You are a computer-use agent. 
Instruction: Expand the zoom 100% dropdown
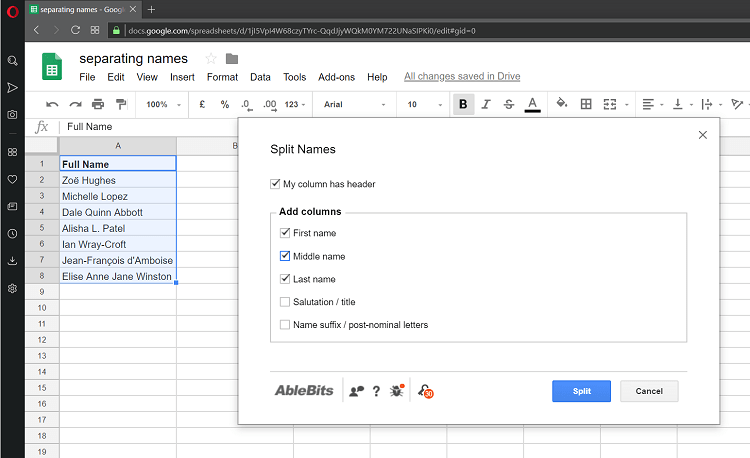[164, 104]
